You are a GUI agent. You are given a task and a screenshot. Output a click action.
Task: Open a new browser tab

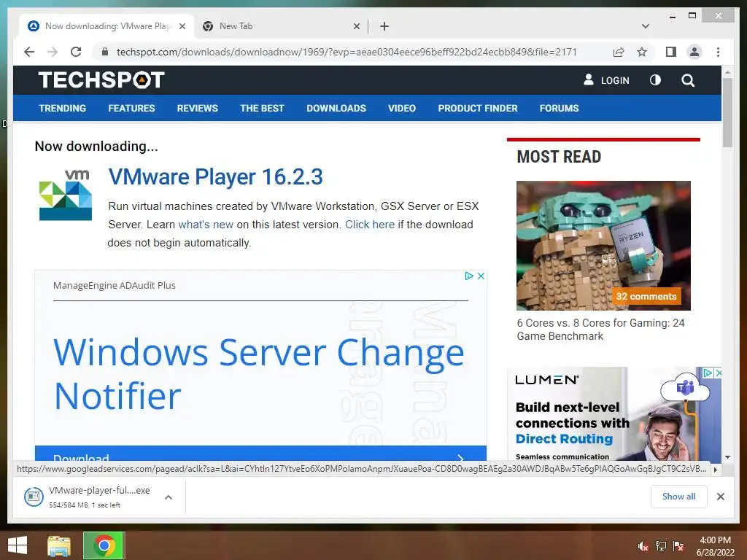pos(384,26)
